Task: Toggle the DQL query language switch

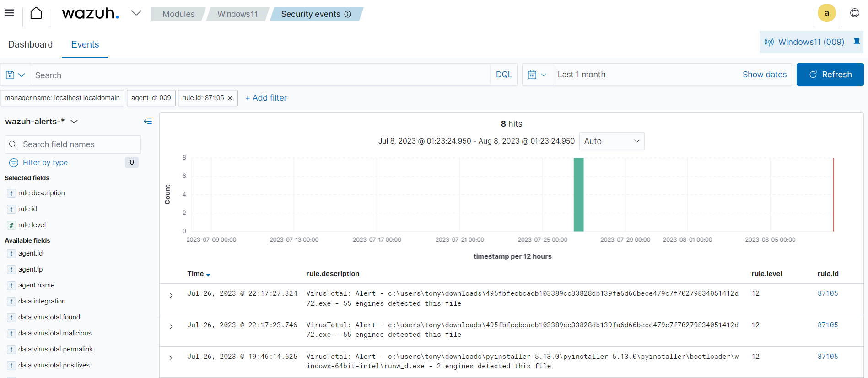Action: pos(504,75)
